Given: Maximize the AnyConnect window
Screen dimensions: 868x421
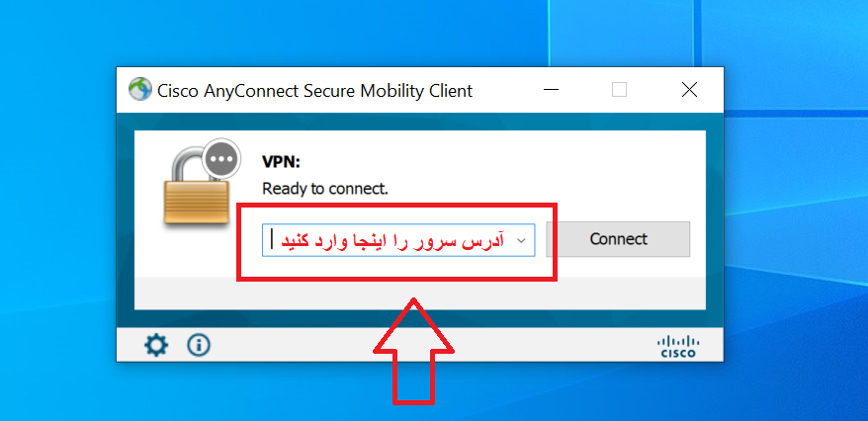Looking at the screenshot, I should [x=620, y=90].
